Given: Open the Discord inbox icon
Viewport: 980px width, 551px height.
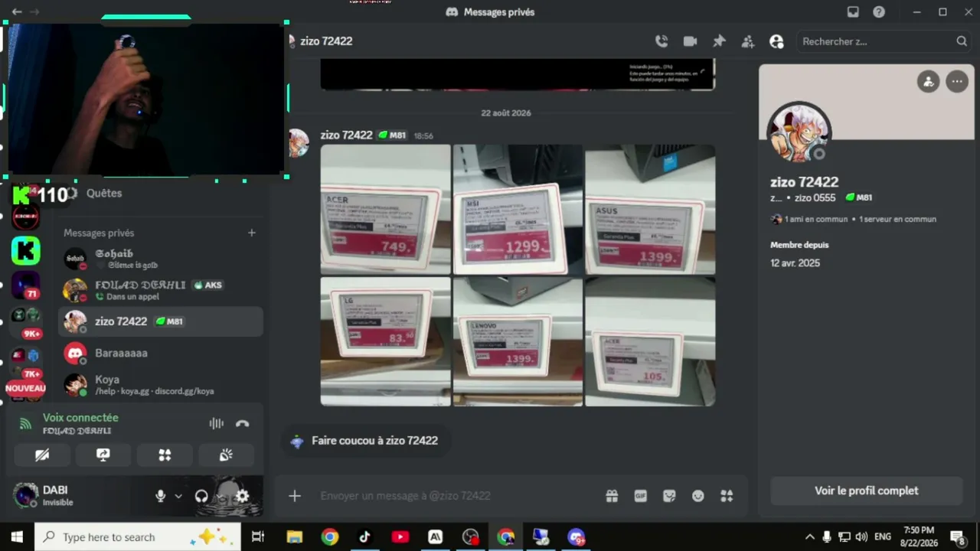Looking at the screenshot, I should (853, 12).
